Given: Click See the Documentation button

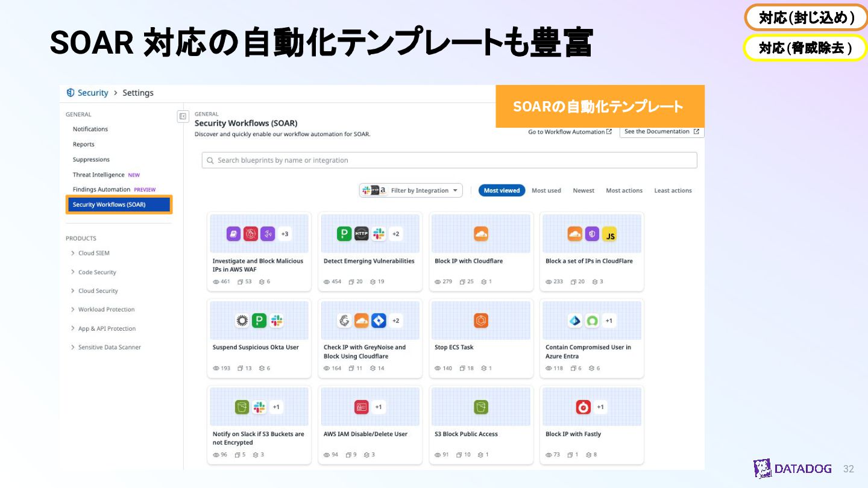Looking at the screenshot, I should click(x=662, y=131).
